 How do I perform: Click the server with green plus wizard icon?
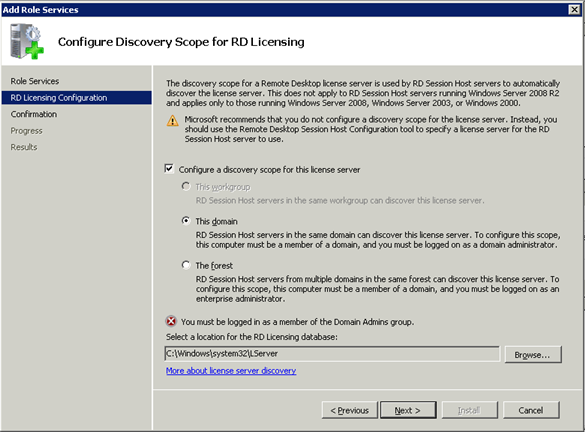(x=27, y=41)
